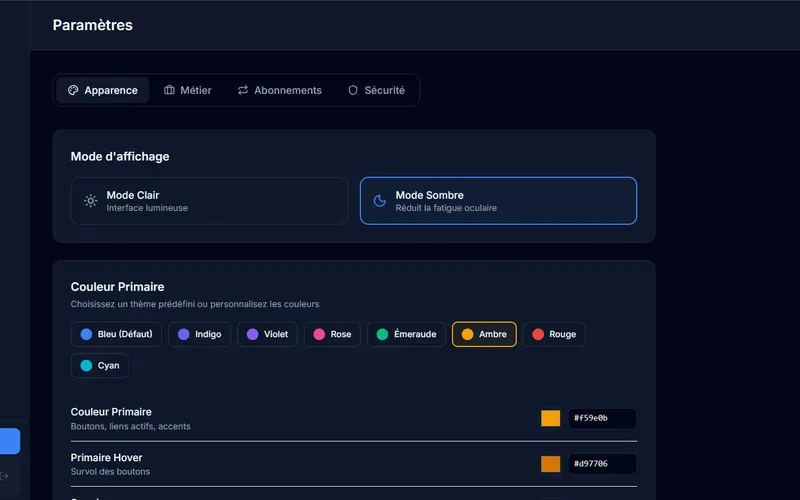Select Mode Sombre display option
This screenshot has height=500, width=800.
(498, 201)
